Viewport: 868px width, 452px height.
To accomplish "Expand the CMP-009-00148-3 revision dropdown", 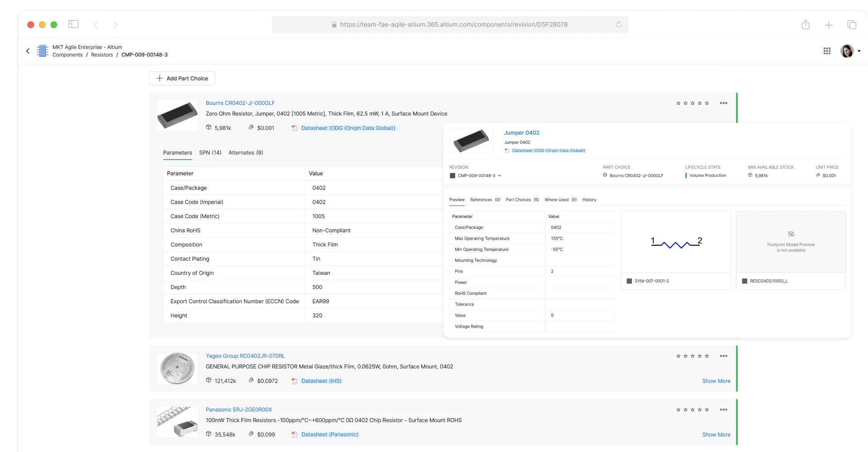I will (500, 176).
